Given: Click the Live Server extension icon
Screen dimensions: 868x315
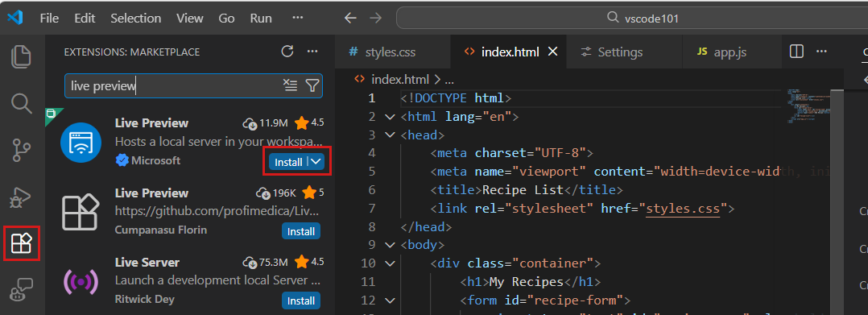Looking at the screenshot, I should click(x=81, y=282).
